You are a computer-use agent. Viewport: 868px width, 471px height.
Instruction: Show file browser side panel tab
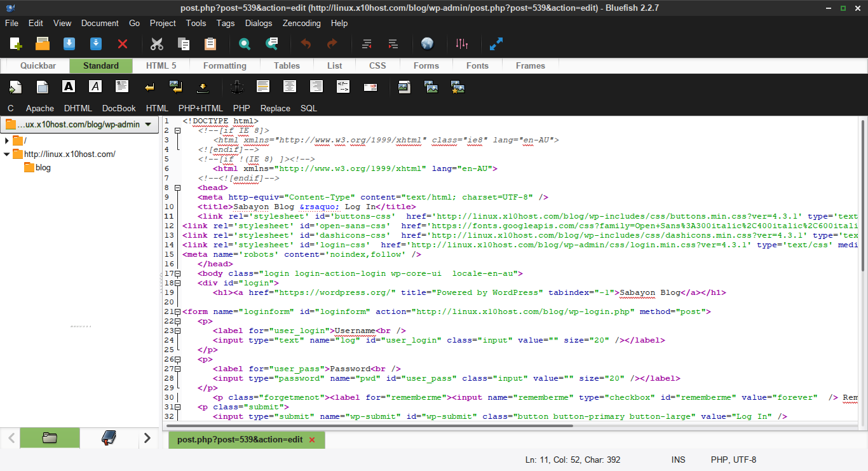click(x=50, y=438)
